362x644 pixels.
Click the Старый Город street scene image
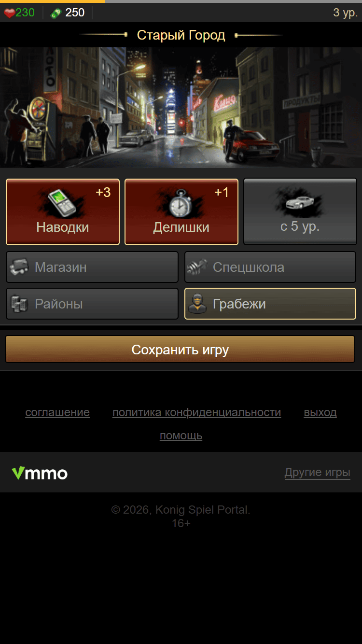click(181, 107)
